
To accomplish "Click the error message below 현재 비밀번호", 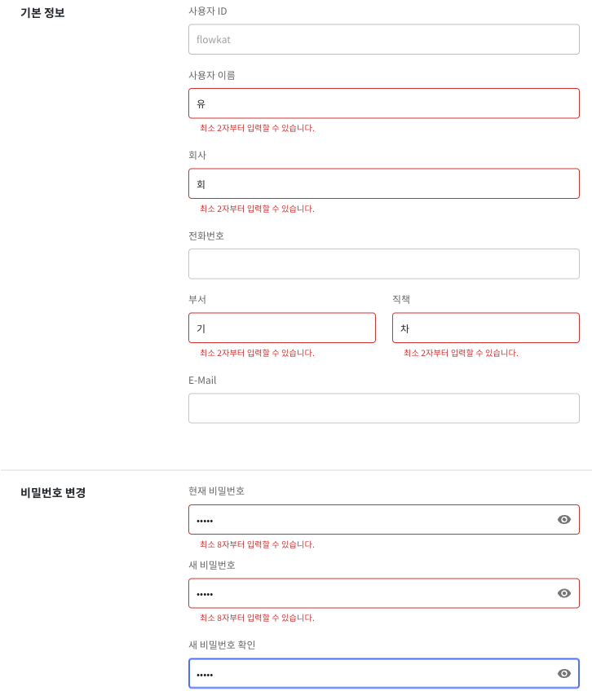I will [x=257, y=544].
